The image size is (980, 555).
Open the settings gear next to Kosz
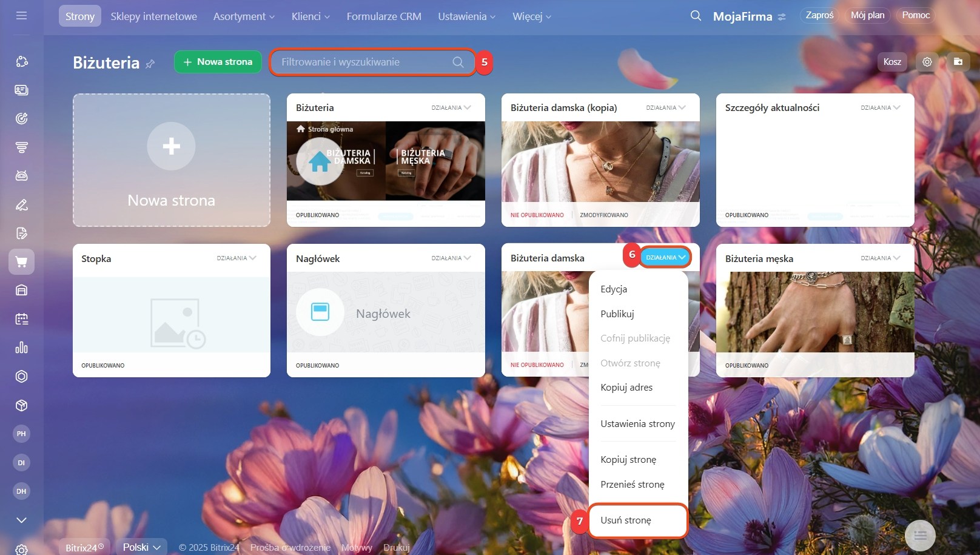click(x=927, y=62)
